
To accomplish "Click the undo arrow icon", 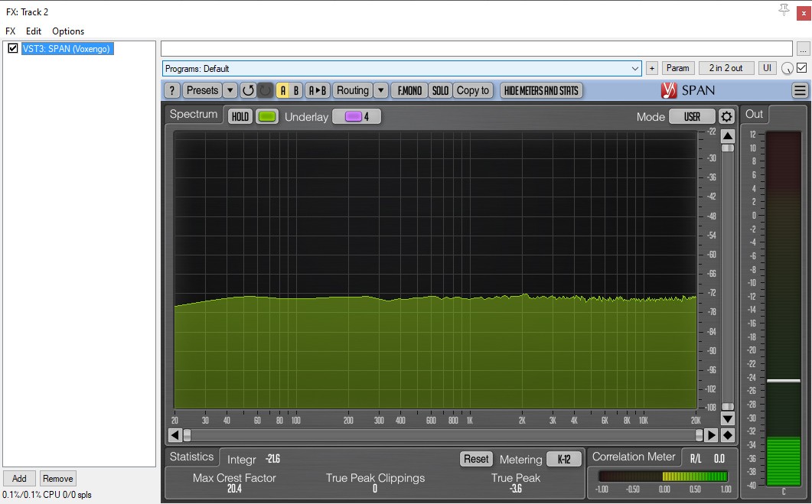I will (x=248, y=90).
